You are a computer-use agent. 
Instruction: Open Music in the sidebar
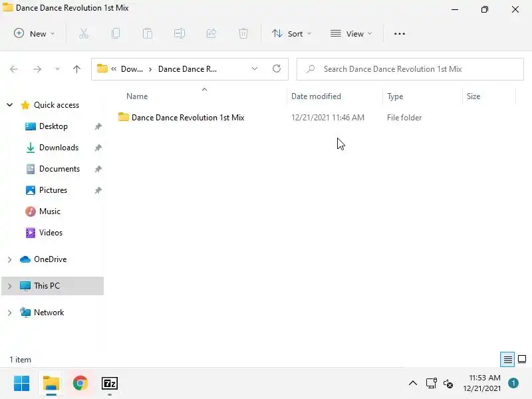click(49, 211)
